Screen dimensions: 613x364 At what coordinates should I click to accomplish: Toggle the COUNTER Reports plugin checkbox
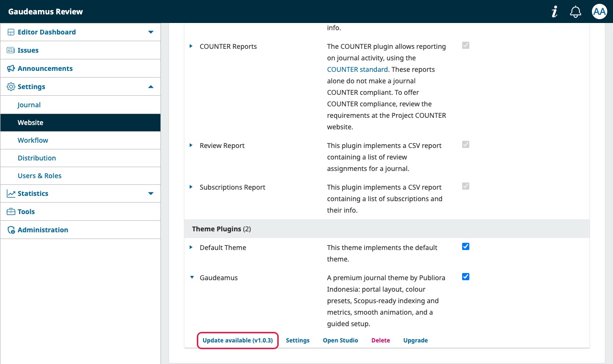point(465,45)
